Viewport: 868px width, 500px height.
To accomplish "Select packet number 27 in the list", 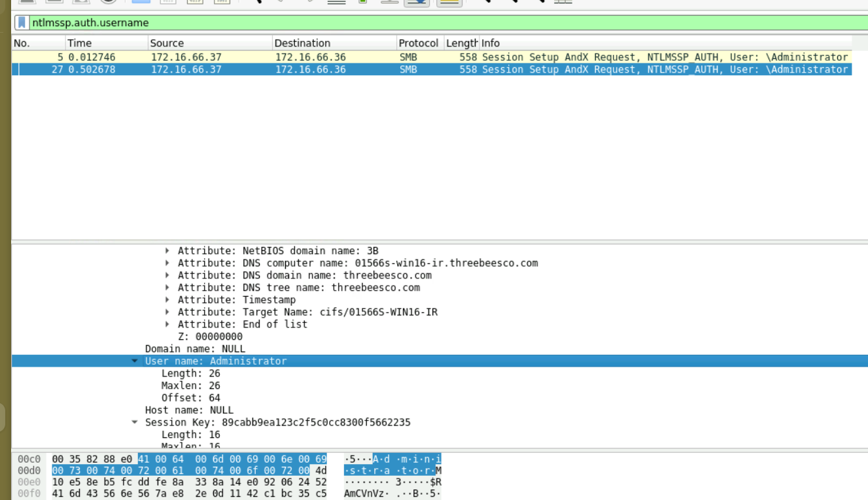I will click(x=262, y=69).
